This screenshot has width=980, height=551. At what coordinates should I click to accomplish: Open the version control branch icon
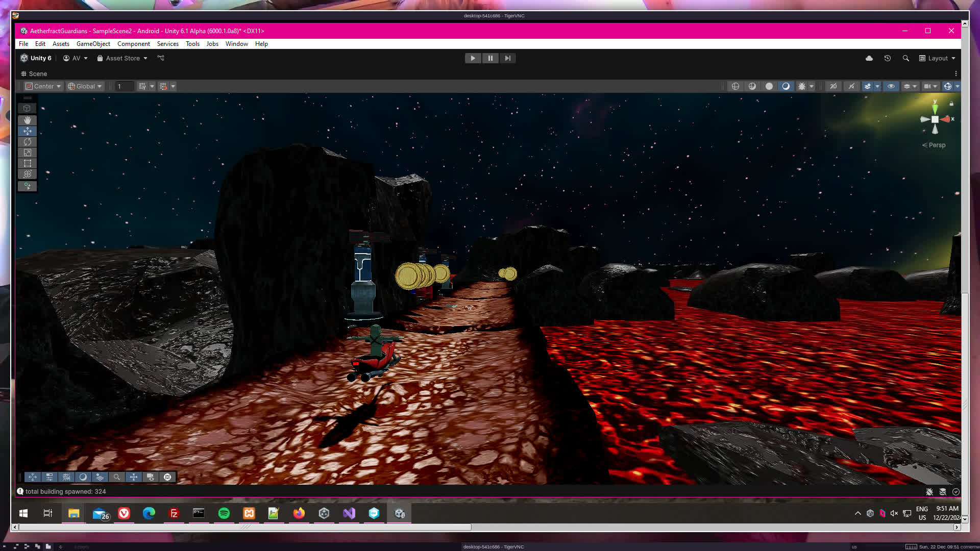click(x=161, y=58)
